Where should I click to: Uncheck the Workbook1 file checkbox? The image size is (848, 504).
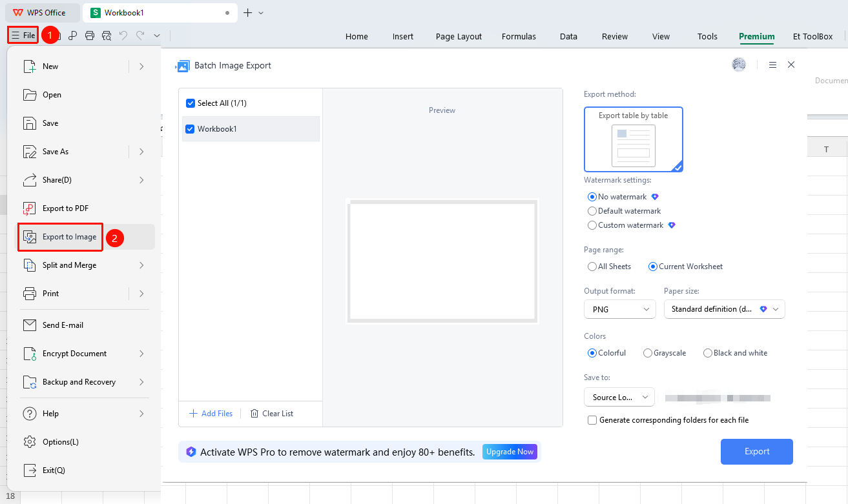[191, 129]
